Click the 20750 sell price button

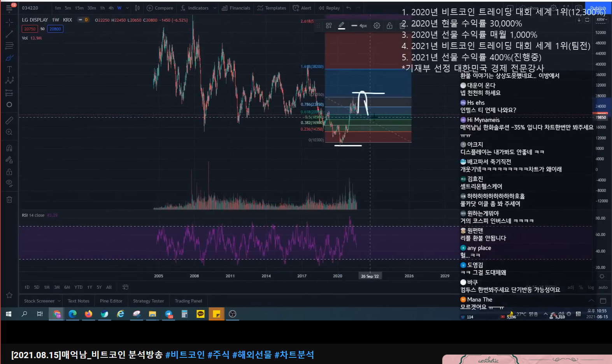(x=30, y=29)
